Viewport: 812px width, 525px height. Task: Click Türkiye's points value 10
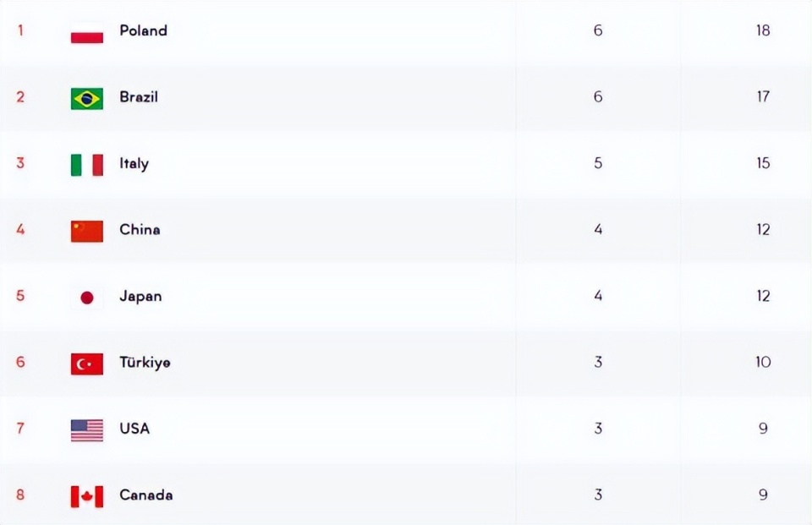pos(763,362)
